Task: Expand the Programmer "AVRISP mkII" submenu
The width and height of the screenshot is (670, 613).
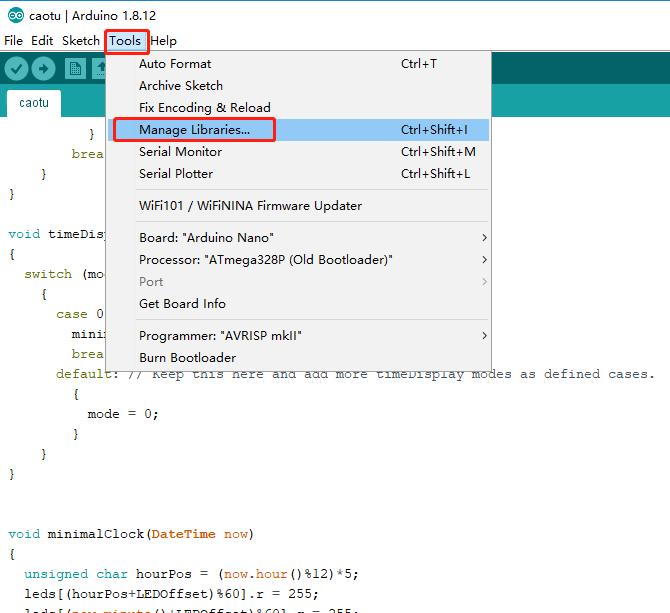Action: click(x=298, y=336)
